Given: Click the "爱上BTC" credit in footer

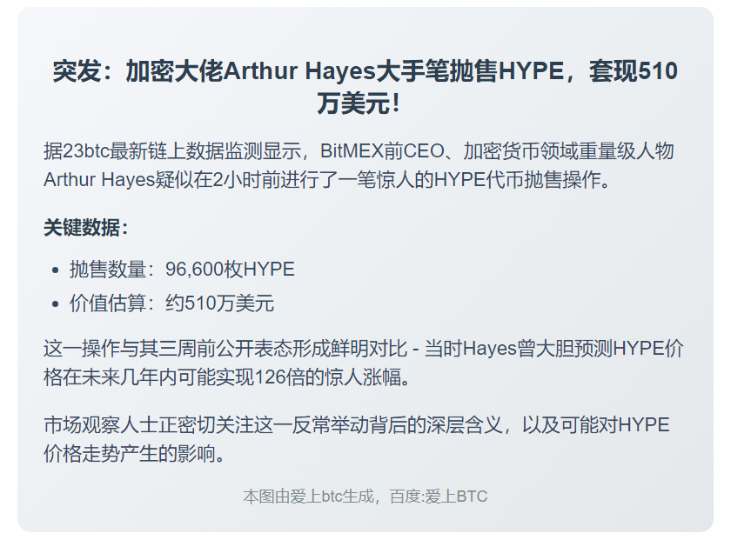Looking at the screenshot, I should 457,497.
